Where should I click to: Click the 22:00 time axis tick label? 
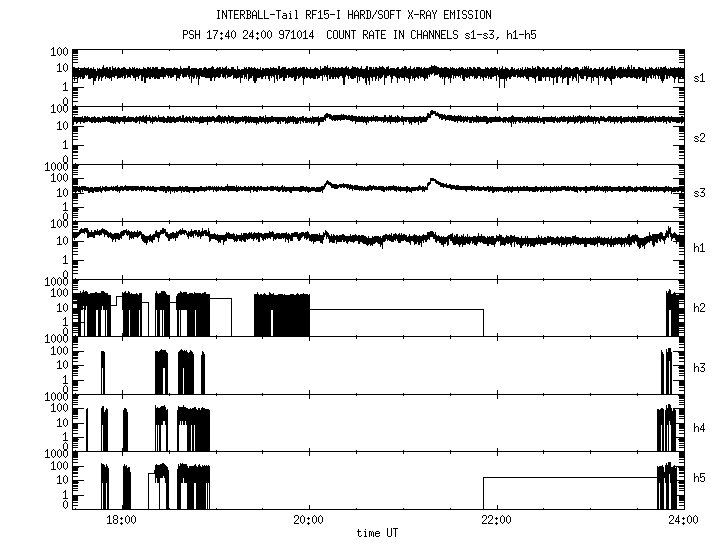496,520
